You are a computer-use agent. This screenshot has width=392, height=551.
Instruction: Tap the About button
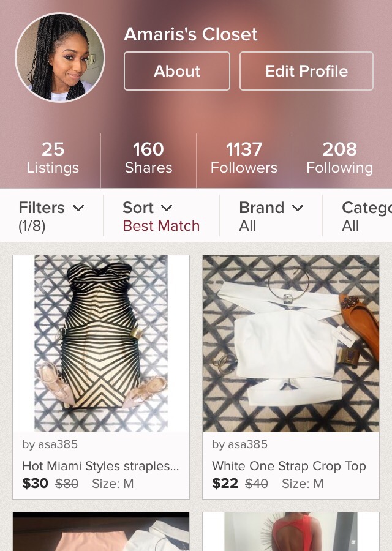(177, 71)
